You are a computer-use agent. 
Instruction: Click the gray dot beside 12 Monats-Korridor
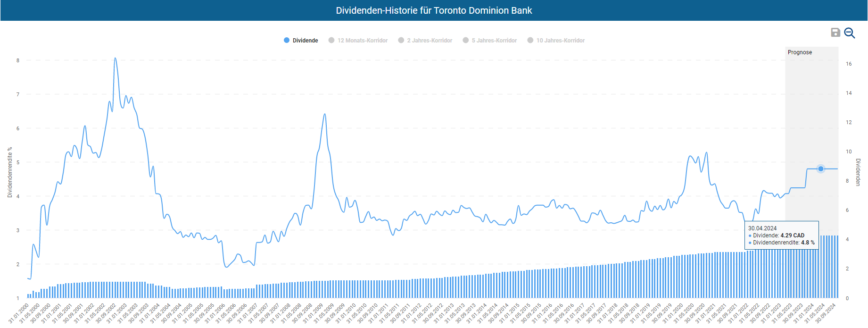click(x=331, y=41)
